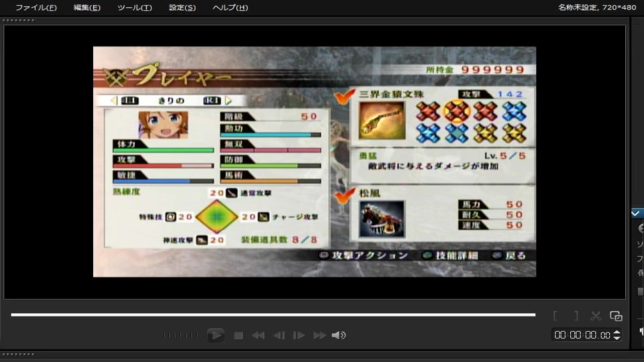This screenshot has height=362, width=644.
Task: Open the 設定(S) menu
Action: point(182,7)
